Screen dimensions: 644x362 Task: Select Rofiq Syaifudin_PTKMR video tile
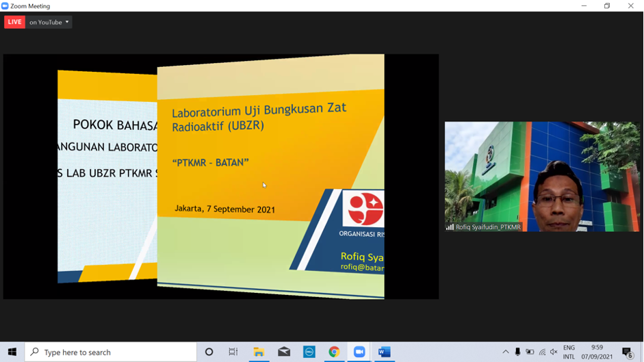point(542,177)
